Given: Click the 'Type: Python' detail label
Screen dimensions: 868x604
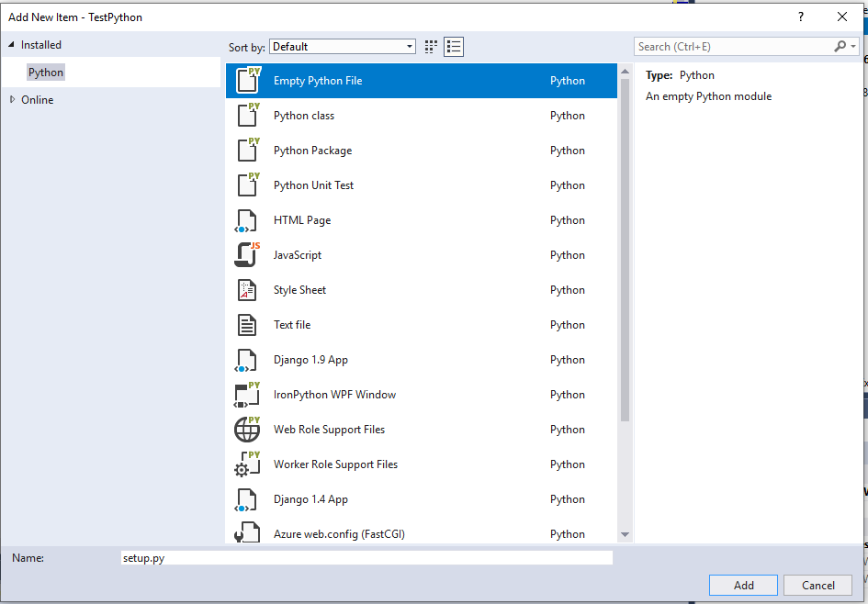Looking at the screenshot, I should click(x=680, y=74).
